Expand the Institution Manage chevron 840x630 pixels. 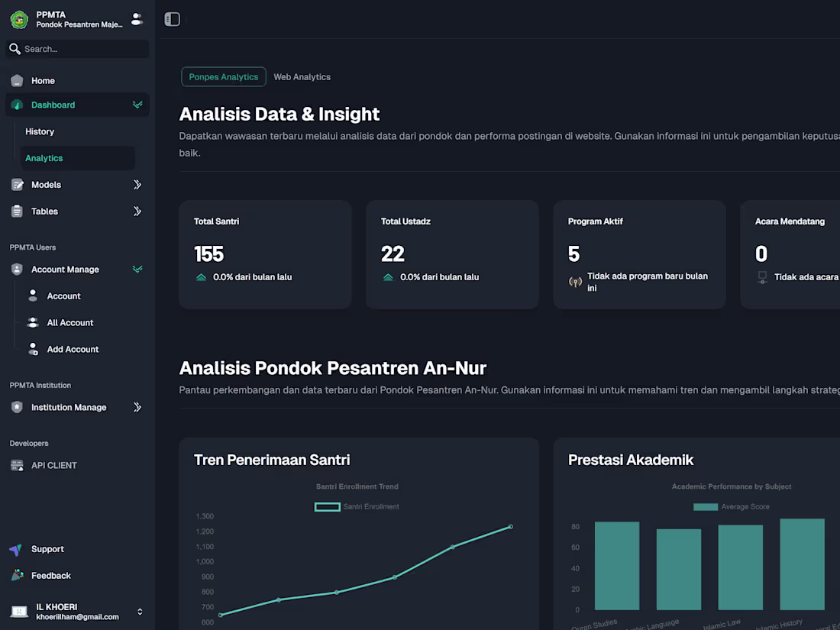click(x=137, y=407)
